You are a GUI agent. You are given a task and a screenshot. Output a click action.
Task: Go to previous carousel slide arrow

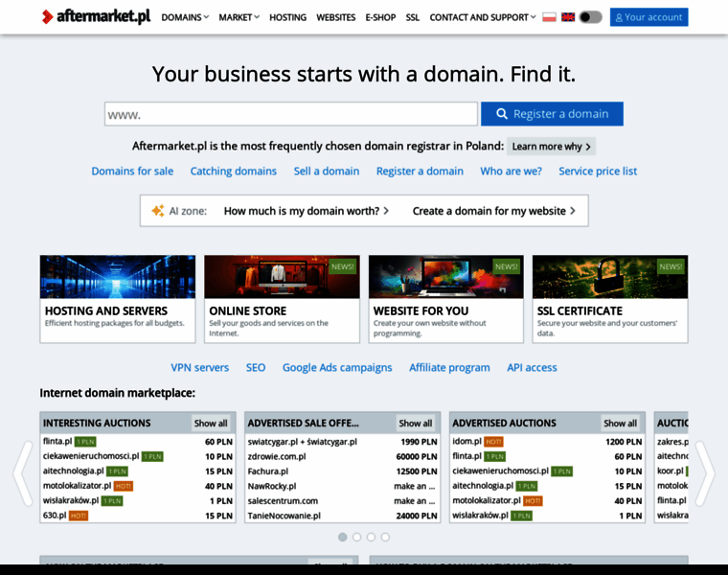click(22, 472)
